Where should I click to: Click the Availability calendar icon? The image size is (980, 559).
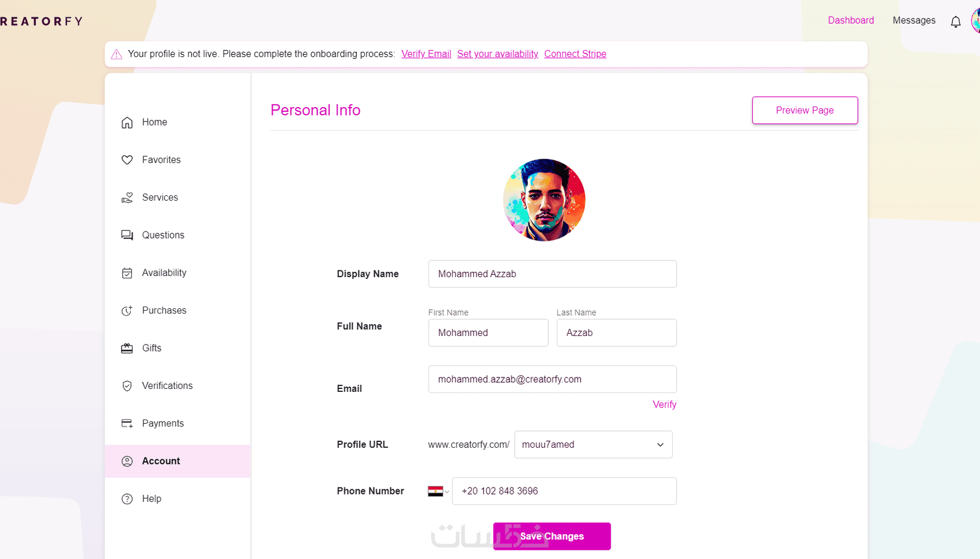[127, 273]
